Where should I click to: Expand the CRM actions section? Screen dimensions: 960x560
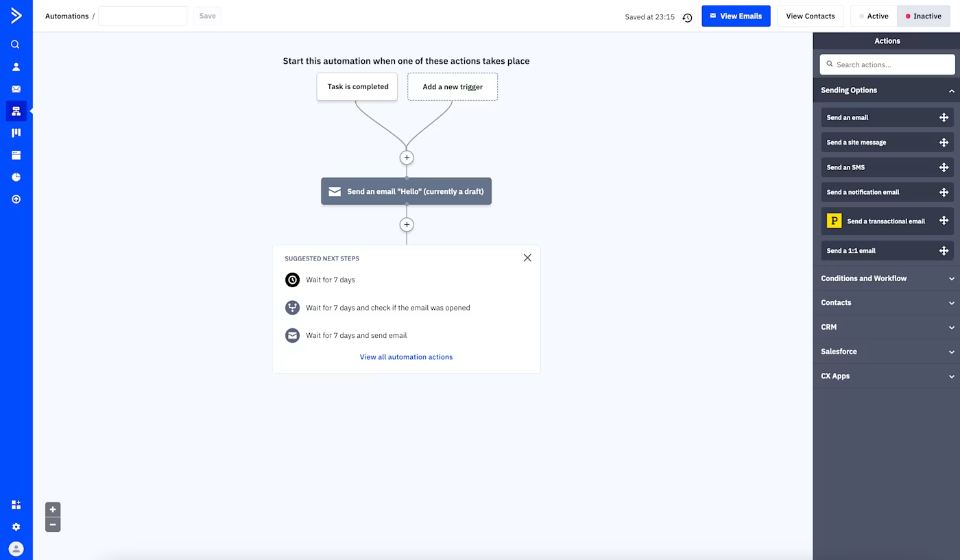point(887,327)
